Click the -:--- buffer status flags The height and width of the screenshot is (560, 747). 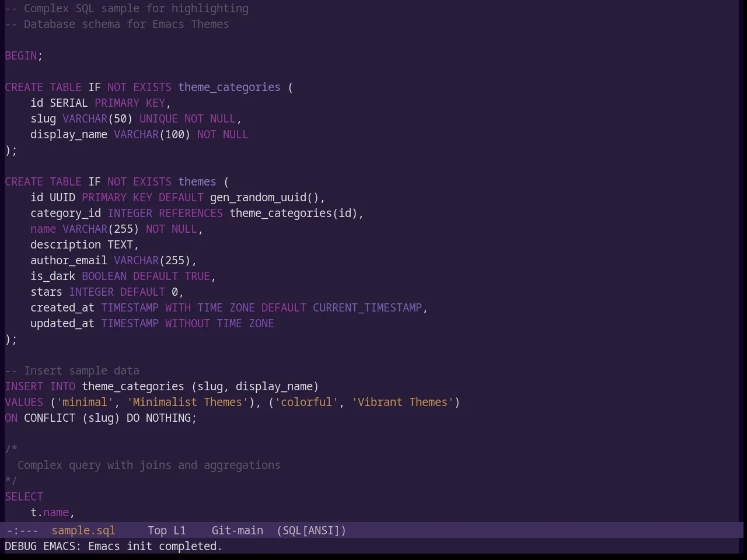tap(22, 530)
